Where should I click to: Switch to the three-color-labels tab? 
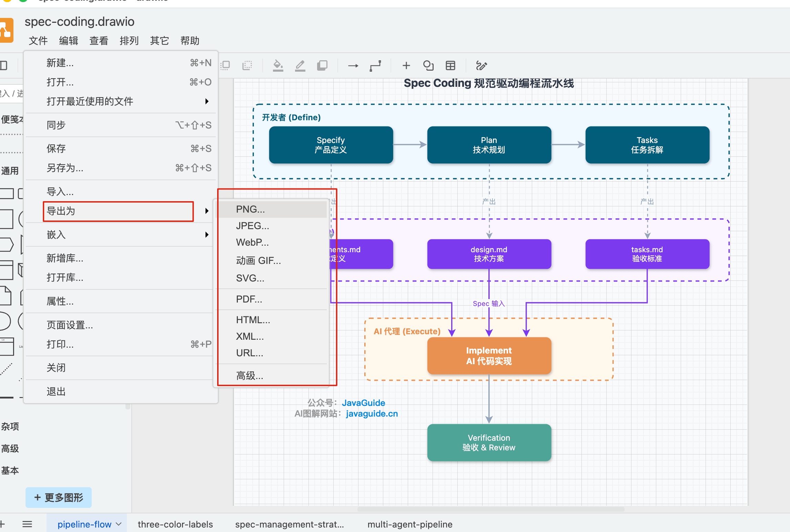tap(175, 524)
